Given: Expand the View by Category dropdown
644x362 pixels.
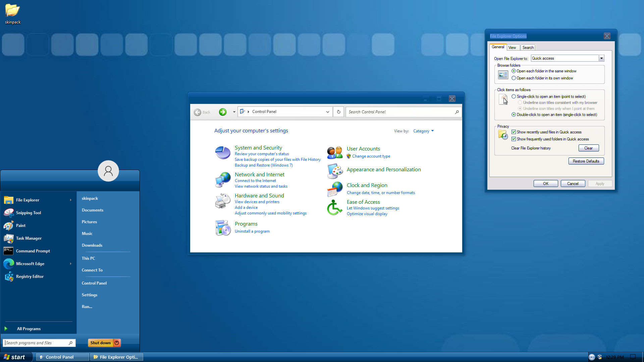Looking at the screenshot, I should [x=423, y=131].
